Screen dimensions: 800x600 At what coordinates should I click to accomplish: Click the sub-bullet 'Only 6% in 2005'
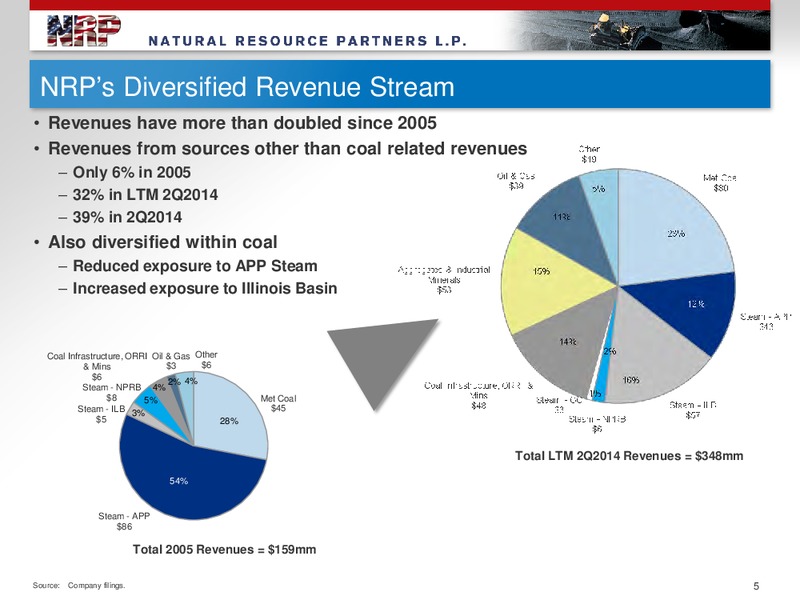point(132,172)
